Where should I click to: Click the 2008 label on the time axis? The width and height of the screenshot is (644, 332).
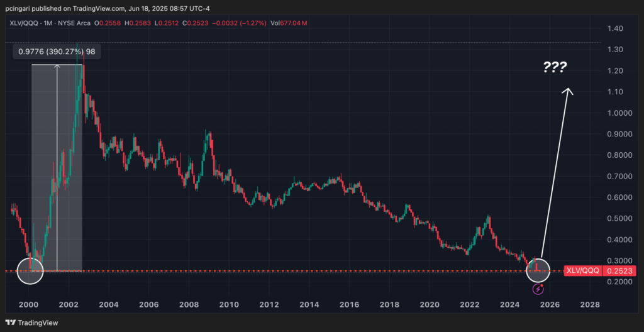(x=189, y=306)
